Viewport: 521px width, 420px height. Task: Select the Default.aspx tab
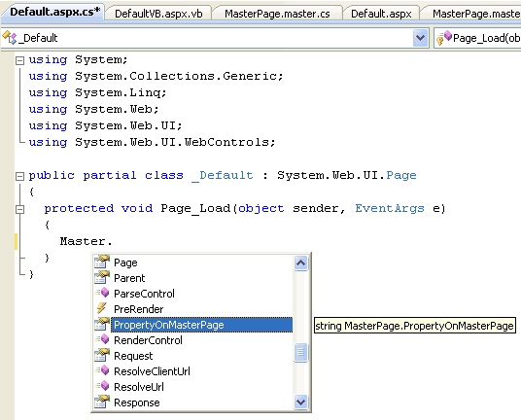(x=381, y=14)
